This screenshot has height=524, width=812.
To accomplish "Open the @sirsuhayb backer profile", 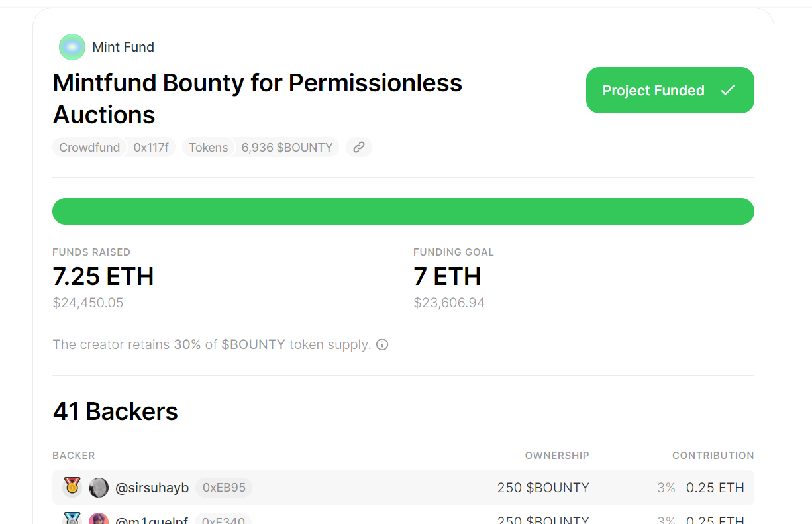I will pyautogui.click(x=152, y=488).
